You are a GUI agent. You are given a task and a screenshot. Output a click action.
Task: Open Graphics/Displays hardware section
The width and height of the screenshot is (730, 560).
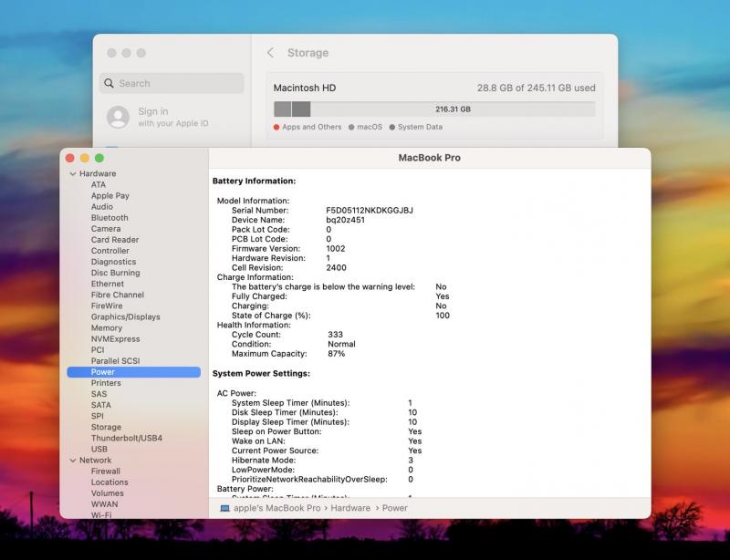click(x=125, y=317)
